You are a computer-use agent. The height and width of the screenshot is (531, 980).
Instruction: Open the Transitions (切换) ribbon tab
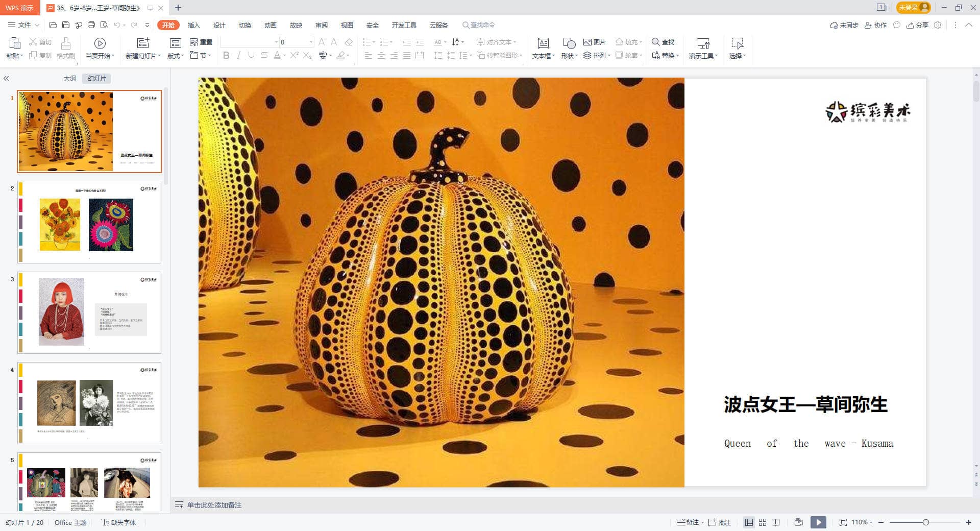click(x=245, y=25)
